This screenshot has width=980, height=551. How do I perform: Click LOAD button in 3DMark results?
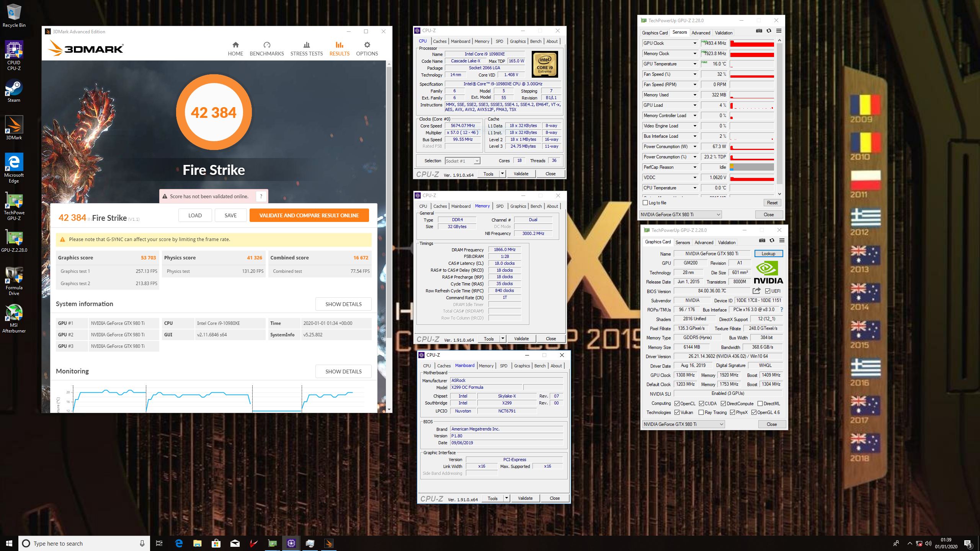point(195,215)
